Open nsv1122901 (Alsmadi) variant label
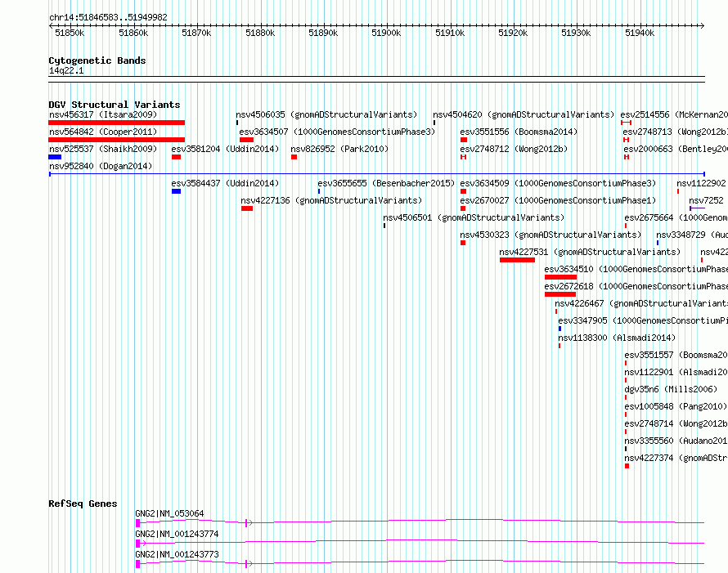The width and height of the screenshot is (728, 573). point(676,372)
